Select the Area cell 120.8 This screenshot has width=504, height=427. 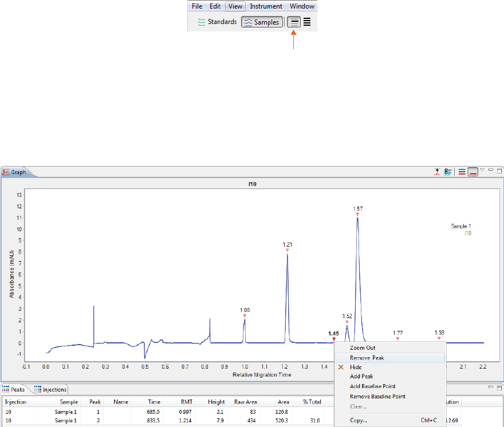click(282, 412)
